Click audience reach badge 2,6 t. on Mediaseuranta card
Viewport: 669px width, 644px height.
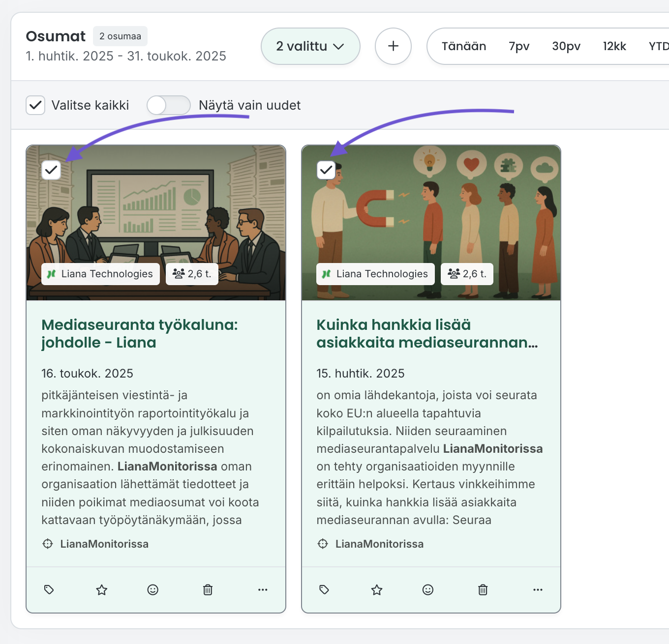tap(192, 274)
